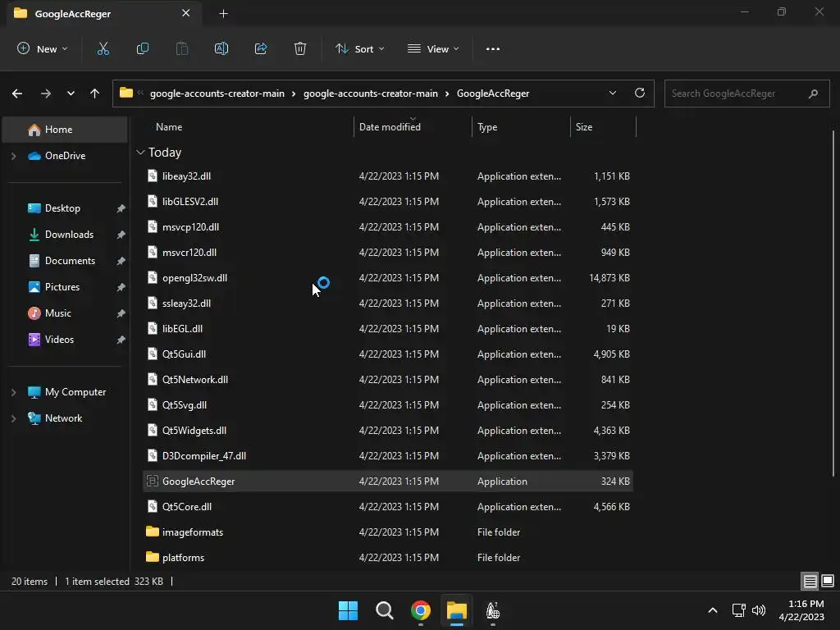Viewport: 840px width, 630px height.
Task: Click the Copy icon in toolbar
Action: (143, 48)
